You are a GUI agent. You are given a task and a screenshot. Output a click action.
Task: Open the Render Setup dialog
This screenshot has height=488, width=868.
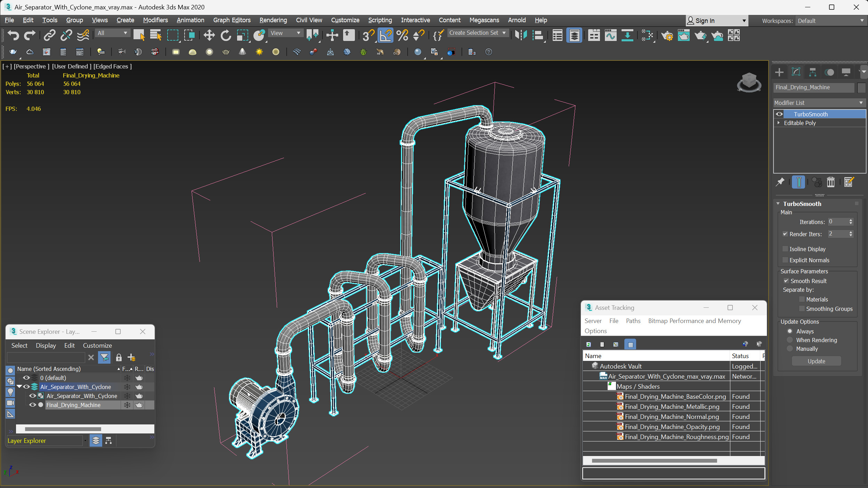click(667, 35)
